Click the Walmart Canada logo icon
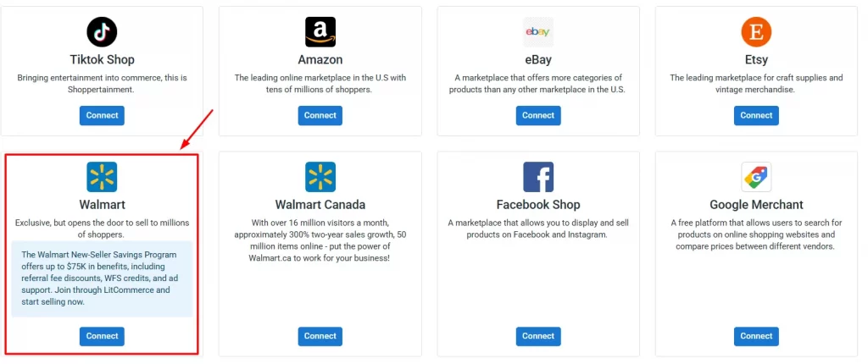The height and width of the screenshot is (364, 868). (320, 177)
